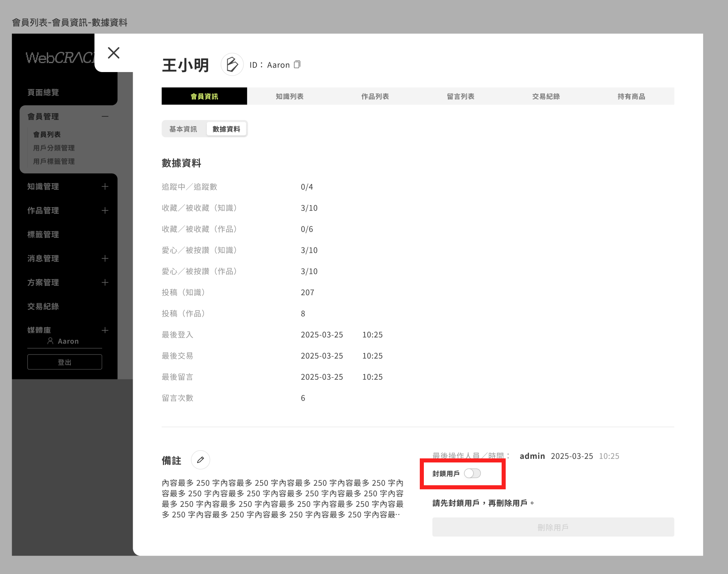This screenshot has height=574, width=728.
Task: Expand the 消息管理 menu
Action: coord(105,259)
